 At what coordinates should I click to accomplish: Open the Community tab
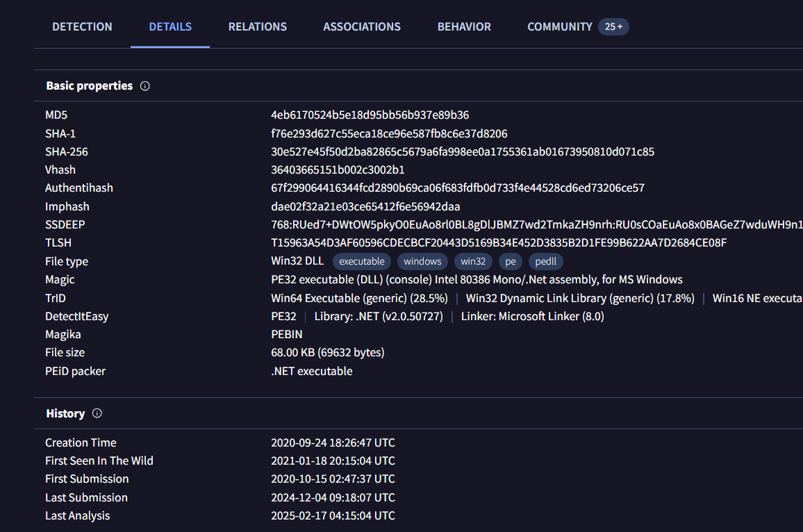pyautogui.click(x=560, y=26)
